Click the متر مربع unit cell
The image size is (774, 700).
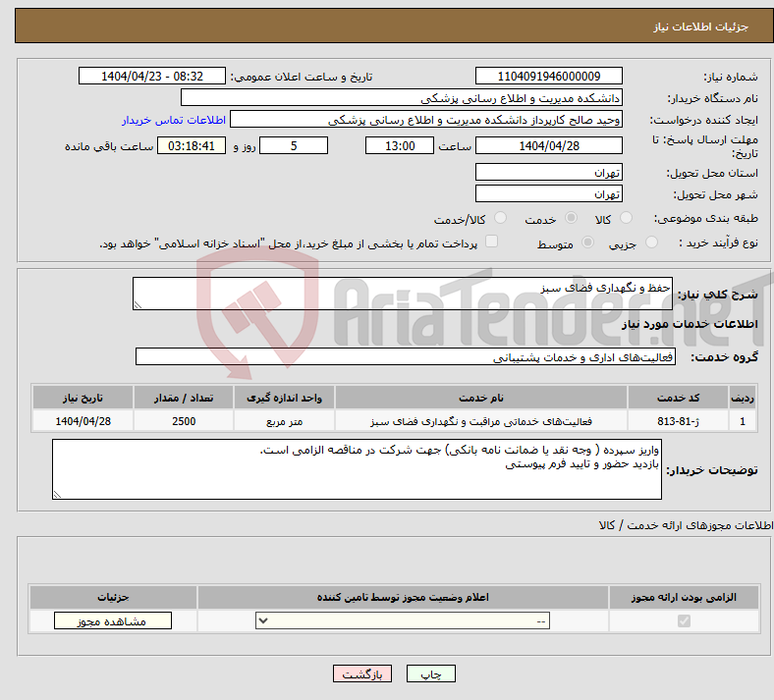(284, 421)
